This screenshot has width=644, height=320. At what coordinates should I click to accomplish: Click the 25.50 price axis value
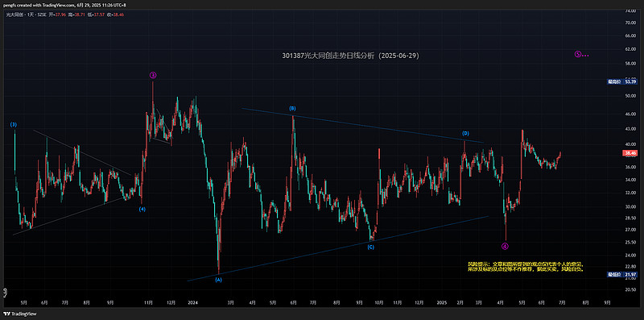click(x=630, y=243)
